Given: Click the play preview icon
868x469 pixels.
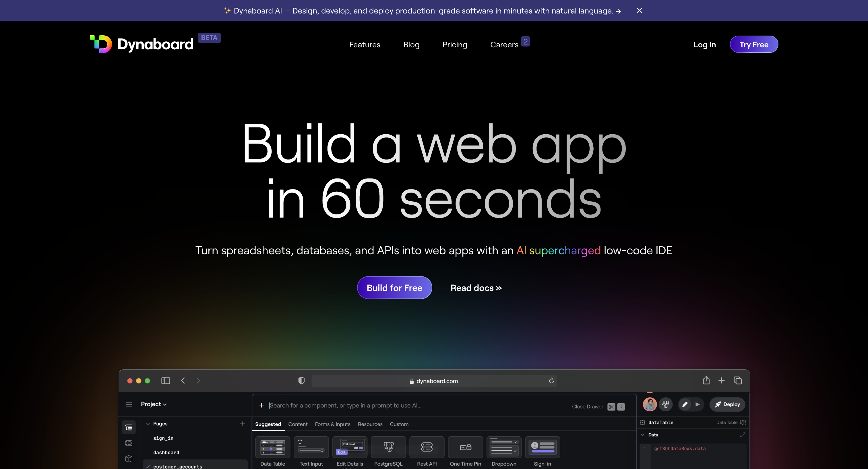Looking at the screenshot, I should pyautogui.click(x=697, y=404).
